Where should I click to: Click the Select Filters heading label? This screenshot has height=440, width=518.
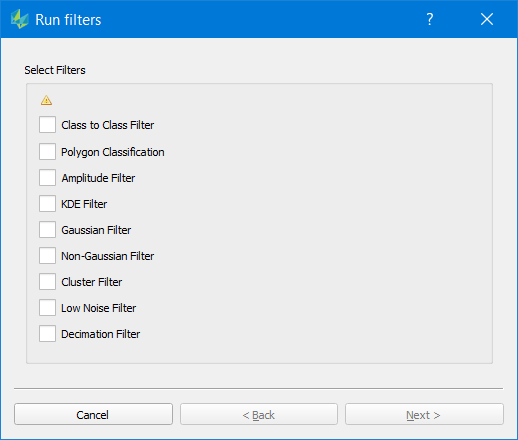pos(55,70)
